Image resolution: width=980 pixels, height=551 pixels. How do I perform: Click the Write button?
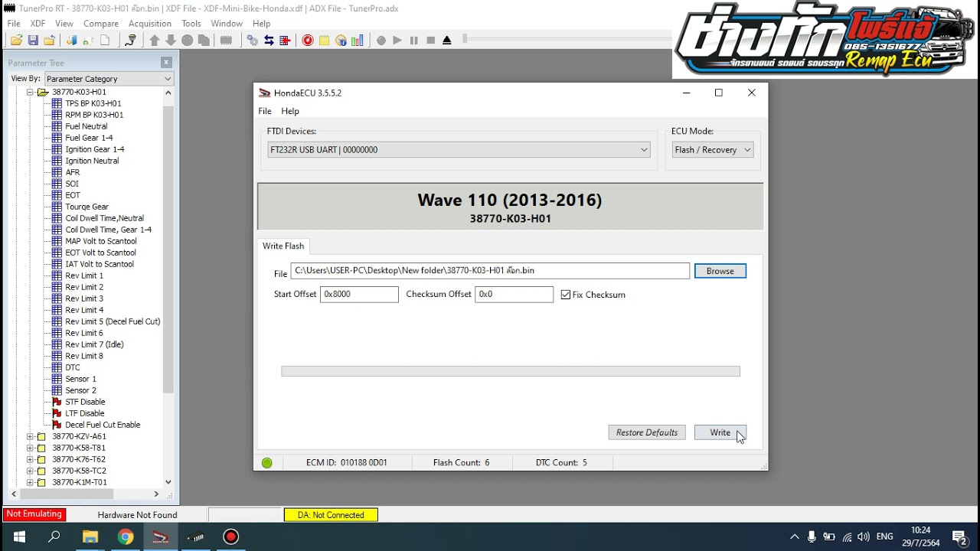click(720, 432)
